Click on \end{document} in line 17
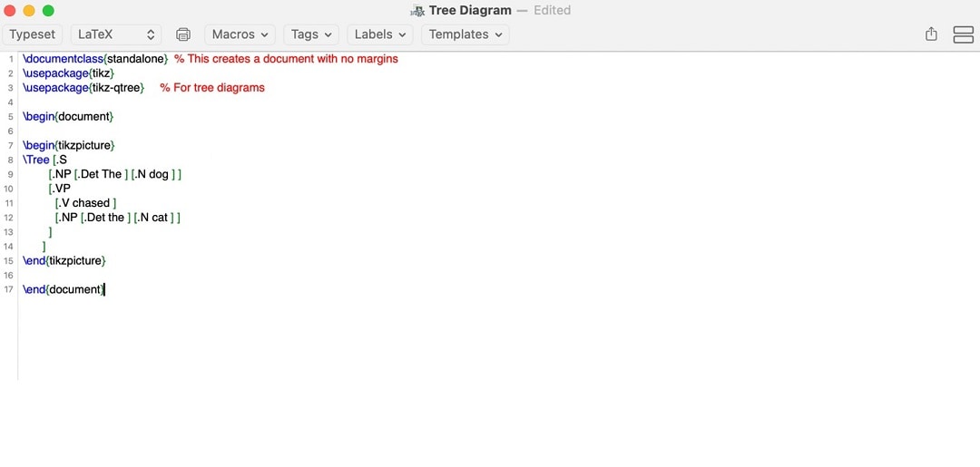The width and height of the screenshot is (980, 467). 64,289
